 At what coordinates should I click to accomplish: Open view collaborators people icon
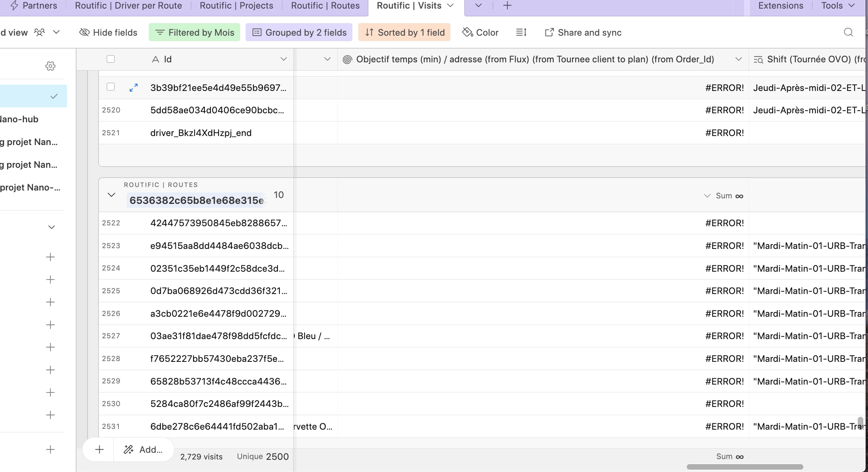(40, 33)
